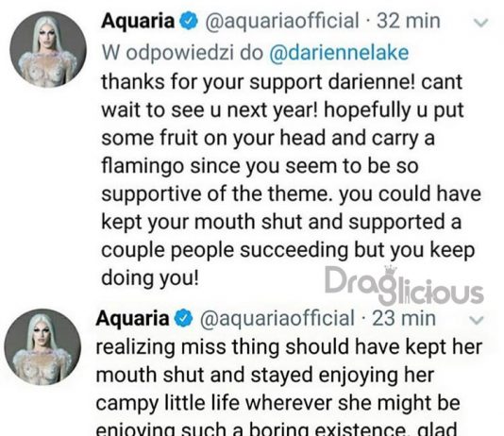Expand the chevron options on the 23 min tweet
This screenshot has width=504, height=436.
(x=476, y=320)
